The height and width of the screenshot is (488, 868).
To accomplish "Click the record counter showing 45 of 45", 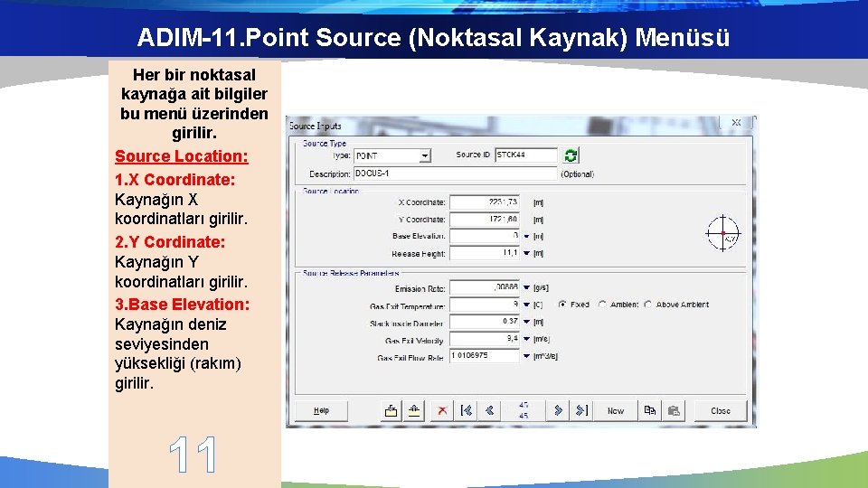I will (x=524, y=410).
